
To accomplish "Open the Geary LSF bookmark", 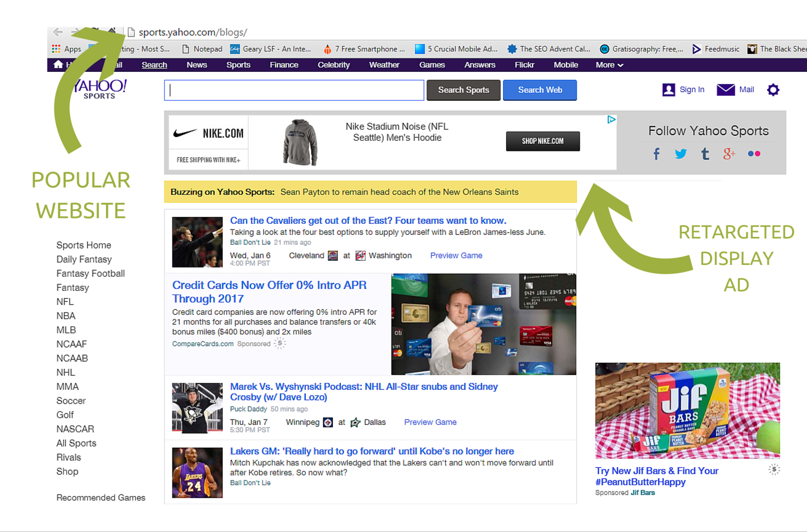I will (x=271, y=49).
